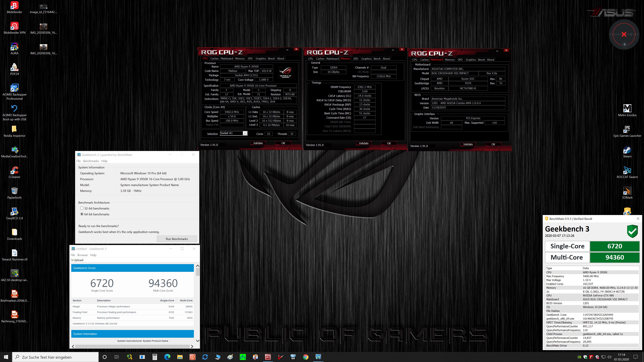
Task: Launch the Steam desktop icon
Action: (x=627, y=150)
